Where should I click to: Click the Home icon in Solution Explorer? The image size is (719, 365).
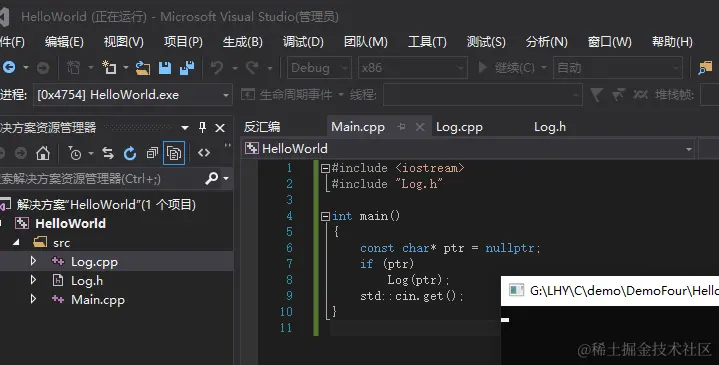point(43,153)
